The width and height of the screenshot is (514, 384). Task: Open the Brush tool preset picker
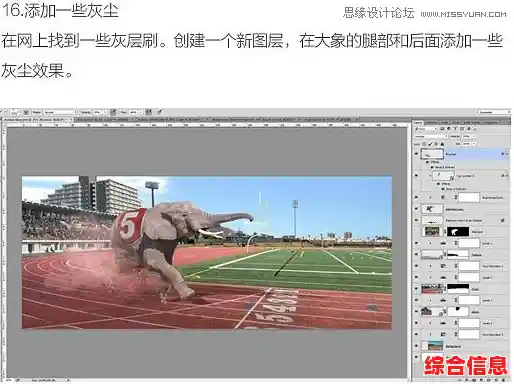point(16,112)
